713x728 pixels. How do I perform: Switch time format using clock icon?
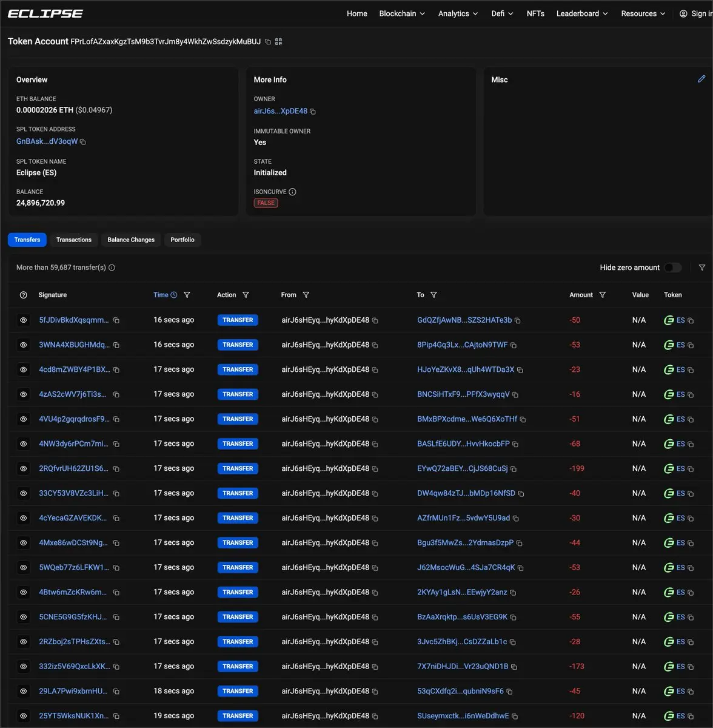174,295
